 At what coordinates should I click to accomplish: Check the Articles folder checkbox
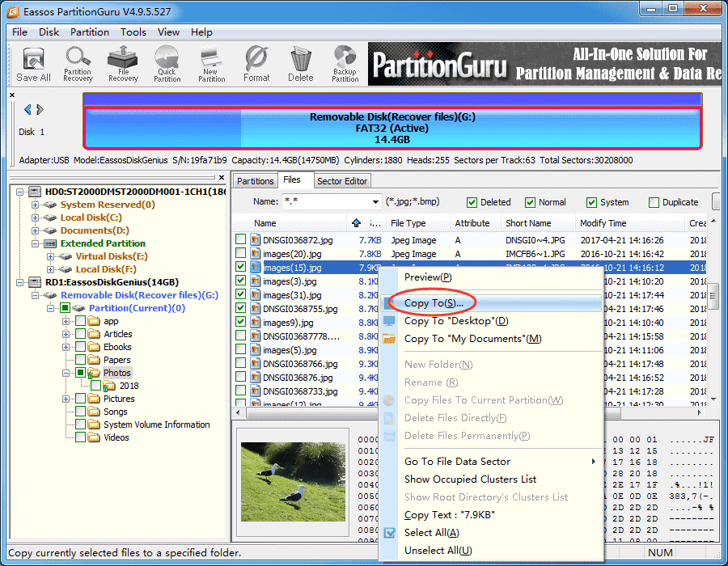point(81,334)
